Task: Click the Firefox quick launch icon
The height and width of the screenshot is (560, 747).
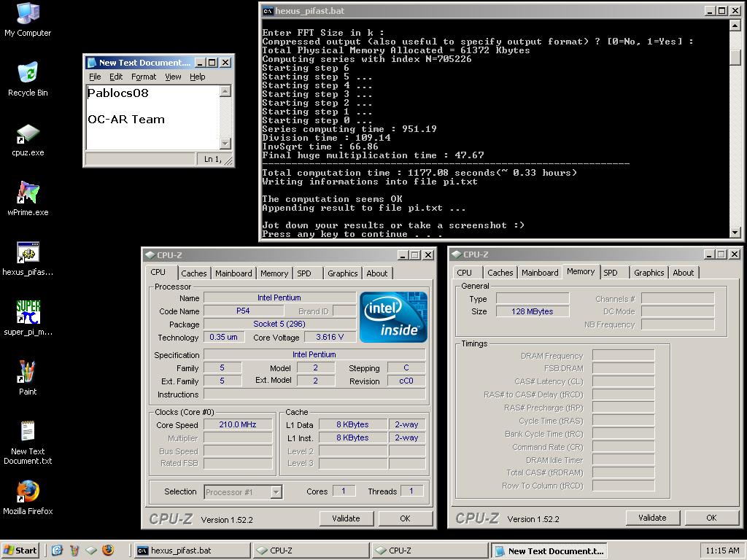Action: click(108, 551)
